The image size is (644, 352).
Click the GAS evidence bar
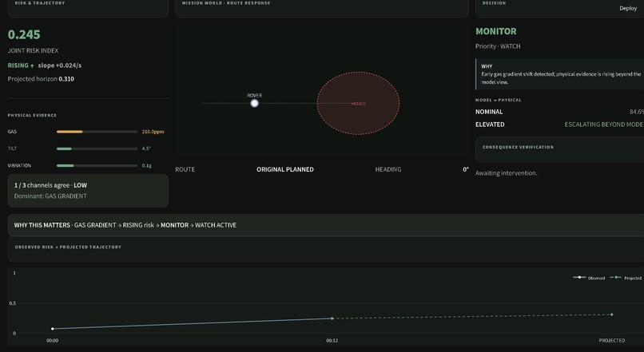pos(97,132)
